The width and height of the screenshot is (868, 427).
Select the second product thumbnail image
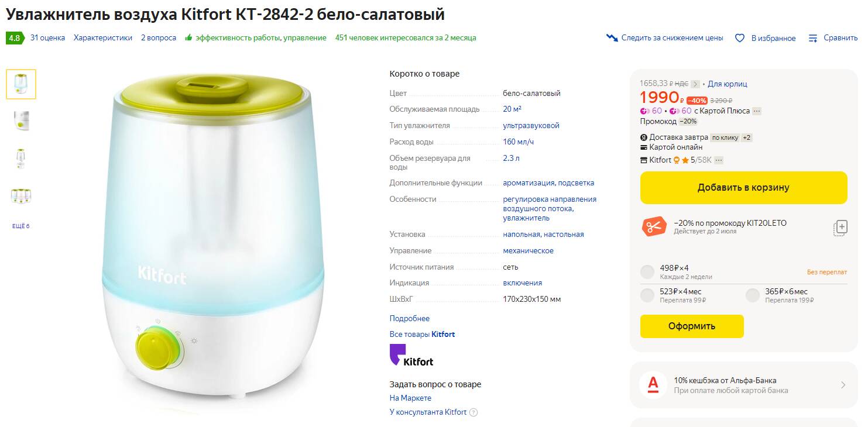point(21,120)
